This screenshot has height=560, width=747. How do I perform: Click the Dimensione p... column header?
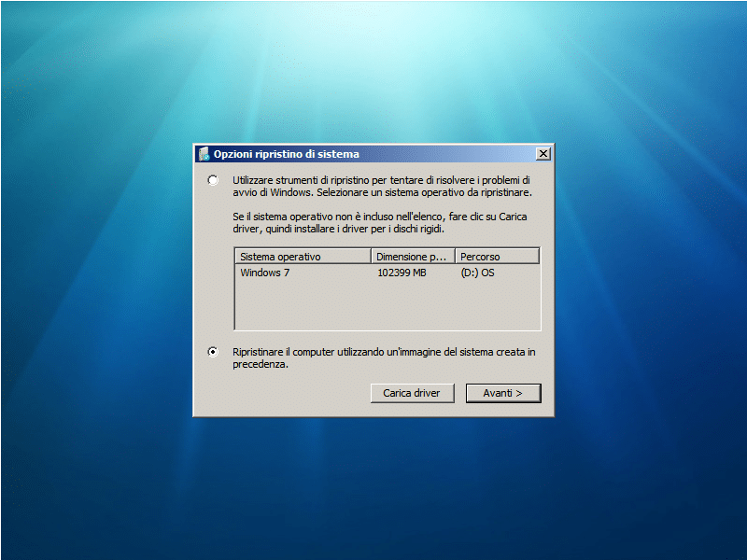[413, 256]
